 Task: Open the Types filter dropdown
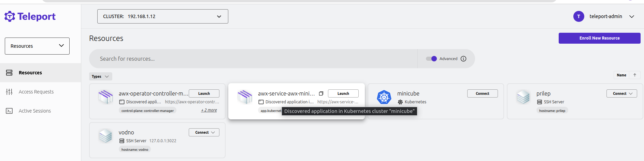tap(101, 76)
